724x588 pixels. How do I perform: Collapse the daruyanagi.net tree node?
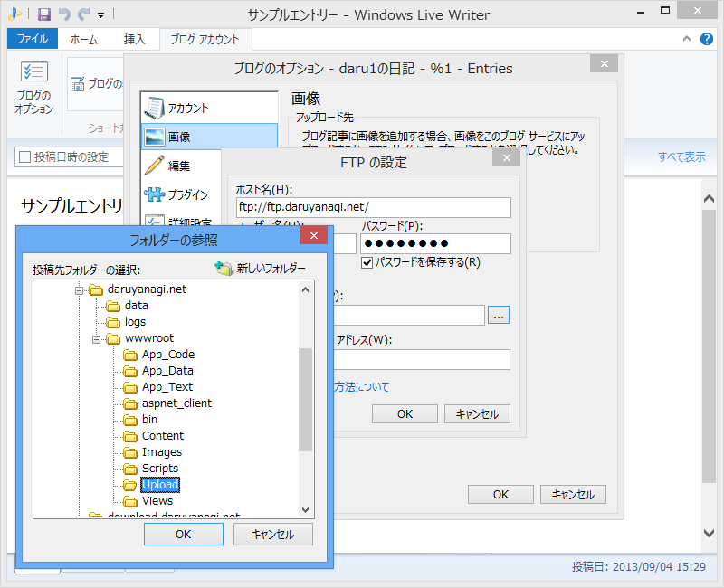[80, 290]
